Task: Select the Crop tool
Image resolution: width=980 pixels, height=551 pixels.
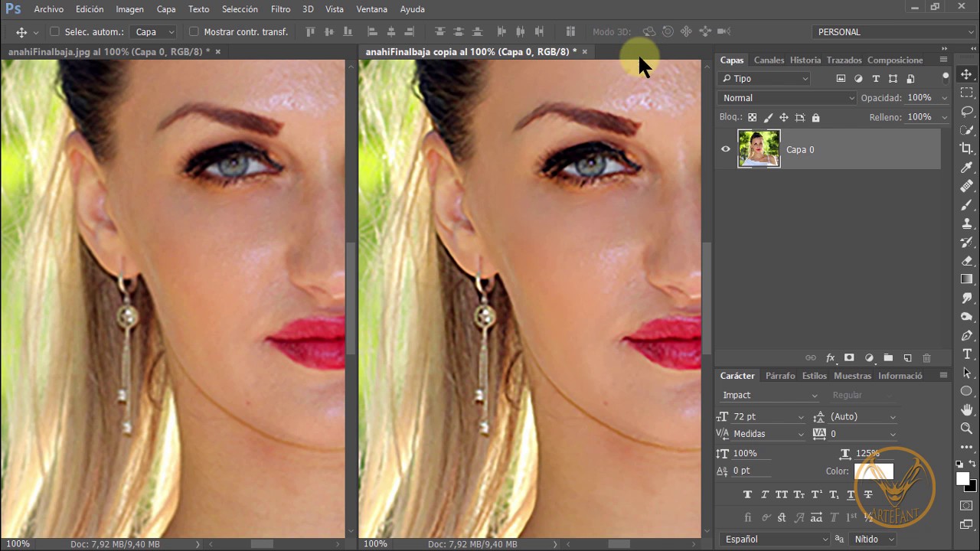Action: [966, 148]
